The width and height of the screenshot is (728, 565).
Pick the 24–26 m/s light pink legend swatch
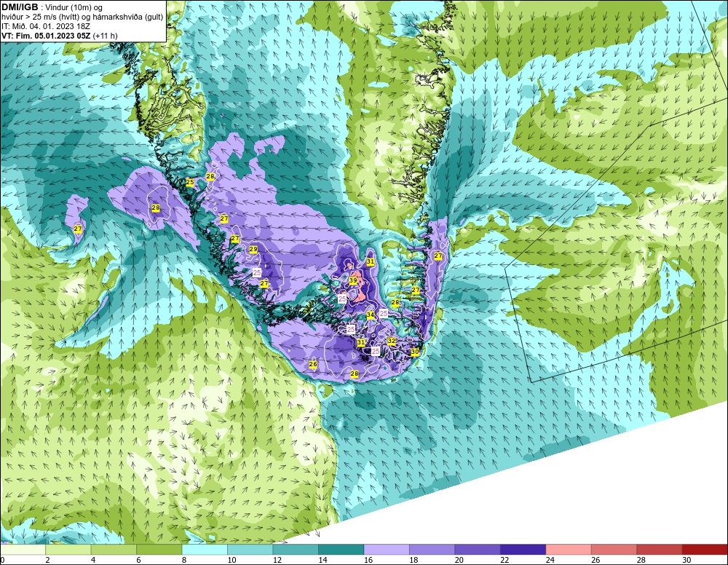(x=569, y=550)
